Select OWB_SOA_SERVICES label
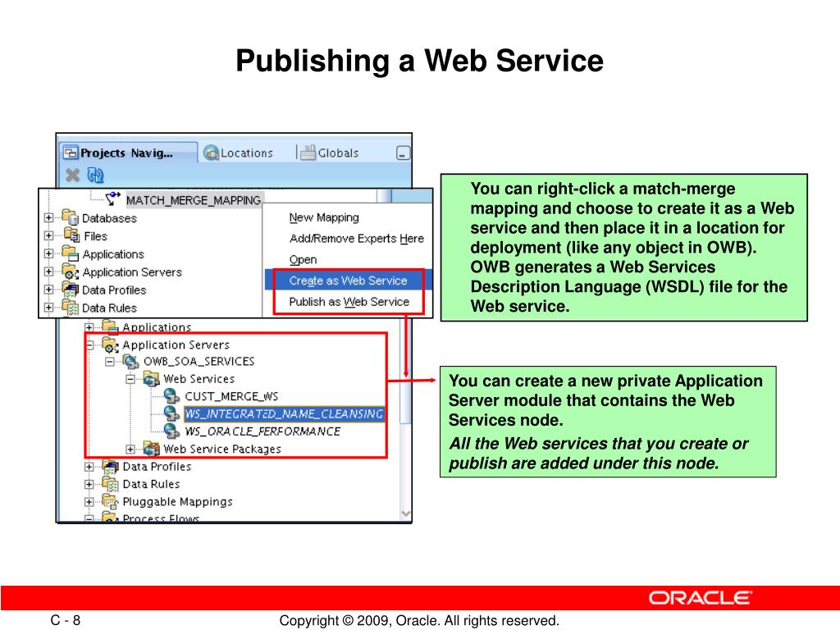Viewport: 840px width, 630px height. coord(199,362)
